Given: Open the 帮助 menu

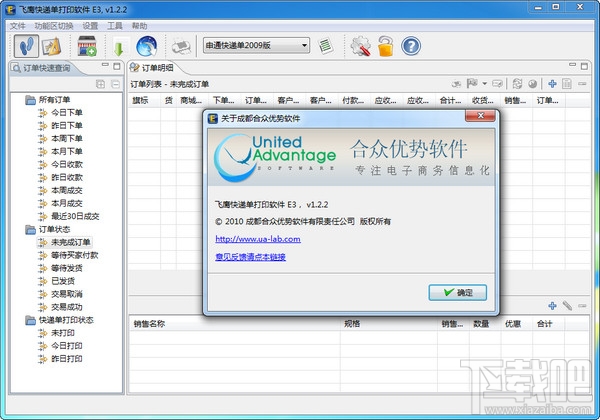Looking at the screenshot, I should [139, 26].
